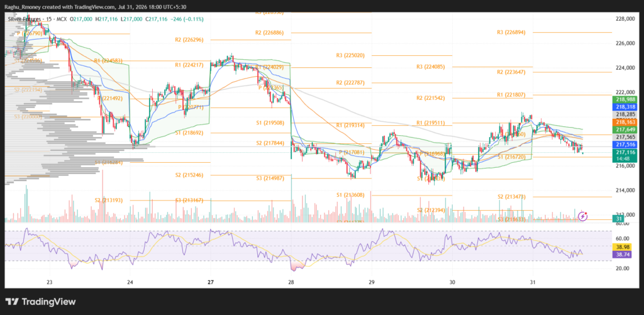Click the date 31 on time axis

point(532,282)
